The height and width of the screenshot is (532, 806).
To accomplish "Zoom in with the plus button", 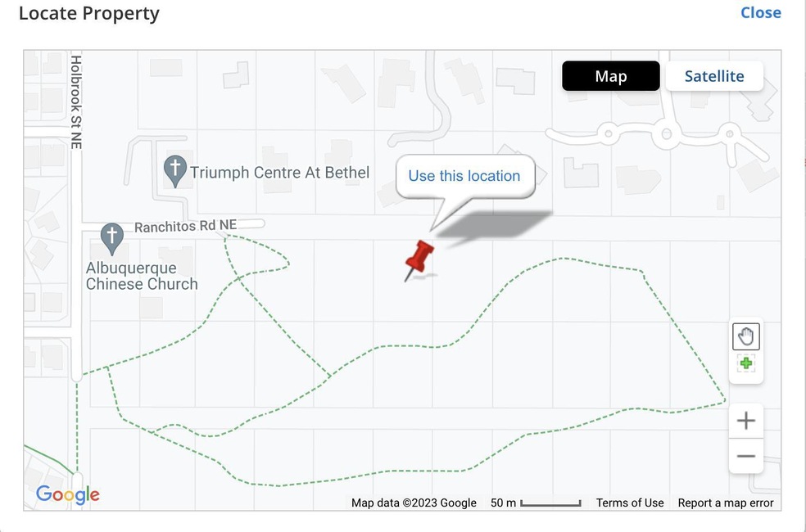I will [x=746, y=421].
